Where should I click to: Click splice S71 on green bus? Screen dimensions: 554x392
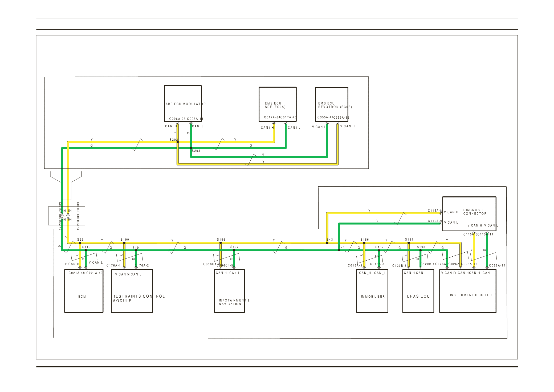[339, 250]
